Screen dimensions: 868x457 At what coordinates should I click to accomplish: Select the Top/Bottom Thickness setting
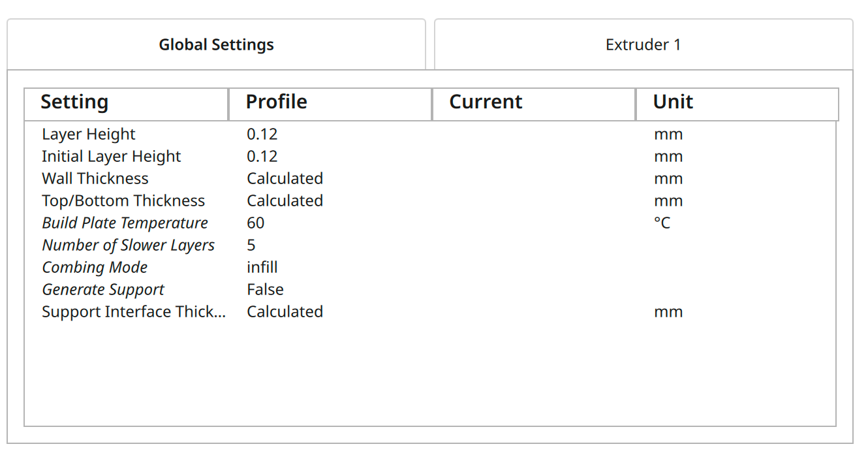click(123, 201)
